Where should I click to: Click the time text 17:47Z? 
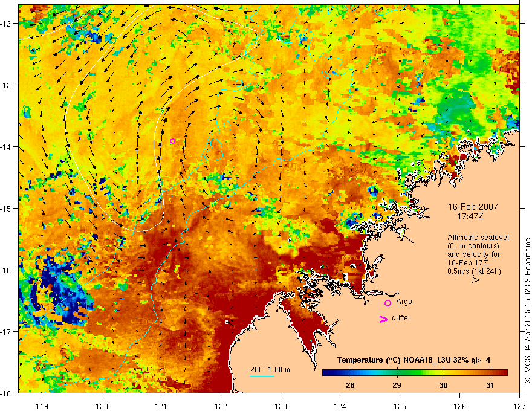click(x=470, y=216)
